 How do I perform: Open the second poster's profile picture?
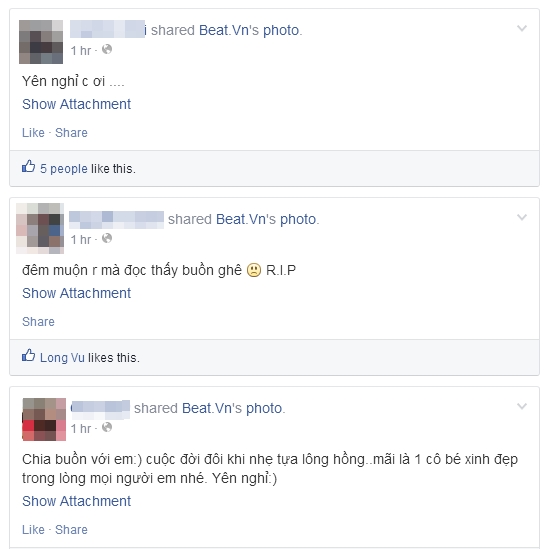(40, 228)
